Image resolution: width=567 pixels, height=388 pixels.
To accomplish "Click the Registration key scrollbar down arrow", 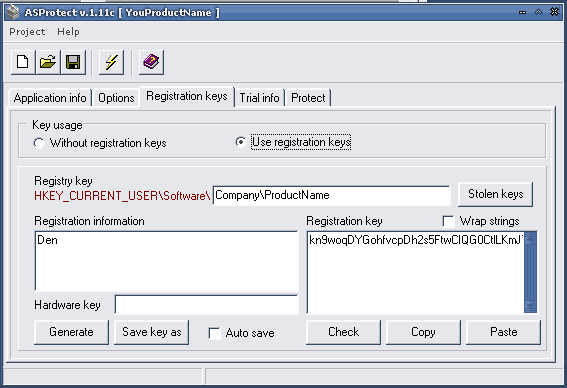I will pyautogui.click(x=530, y=306).
